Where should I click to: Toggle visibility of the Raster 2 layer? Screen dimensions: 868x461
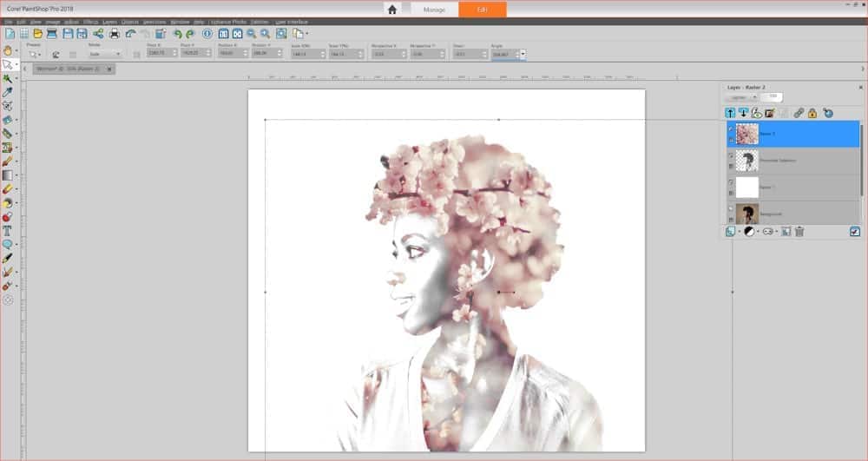tap(730, 127)
